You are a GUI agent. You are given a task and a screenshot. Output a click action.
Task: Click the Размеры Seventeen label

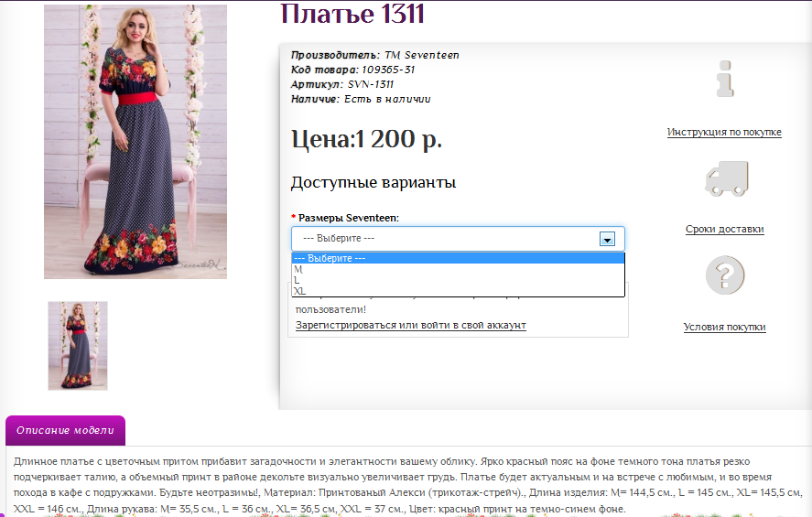point(349,218)
